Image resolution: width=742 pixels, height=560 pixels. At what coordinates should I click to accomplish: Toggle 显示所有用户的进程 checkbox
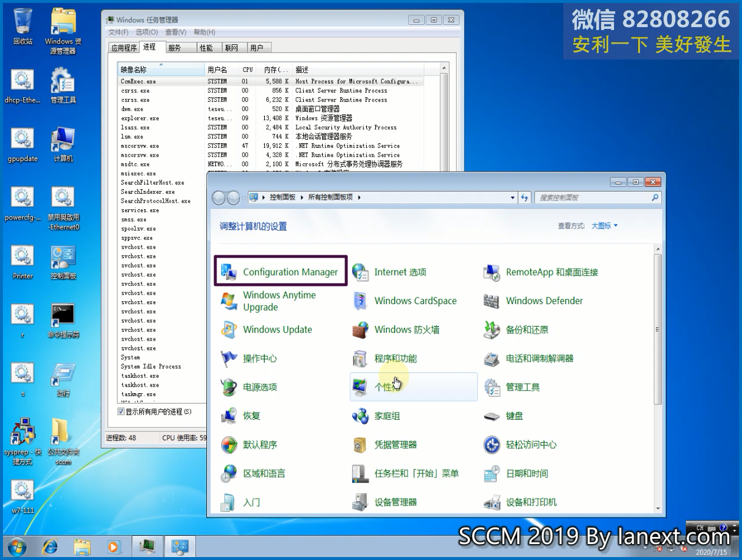click(121, 411)
